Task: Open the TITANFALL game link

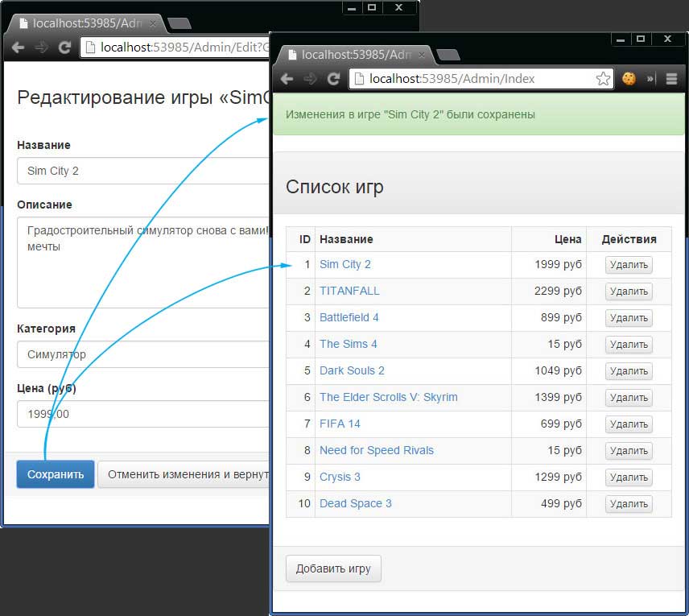Action: tap(349, 291)
